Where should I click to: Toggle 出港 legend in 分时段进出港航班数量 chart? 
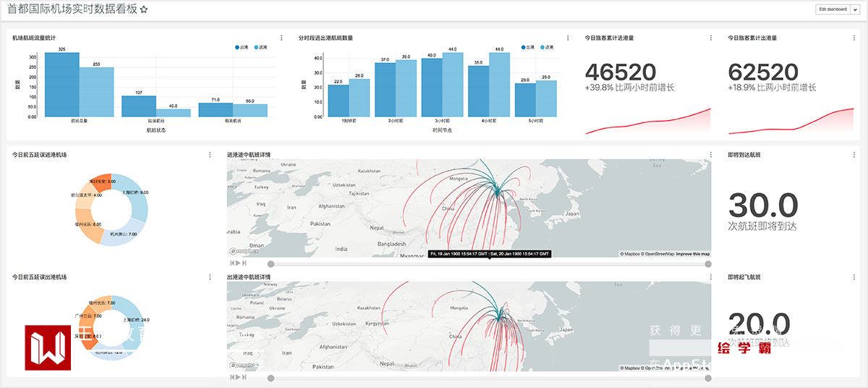[527, 47]
